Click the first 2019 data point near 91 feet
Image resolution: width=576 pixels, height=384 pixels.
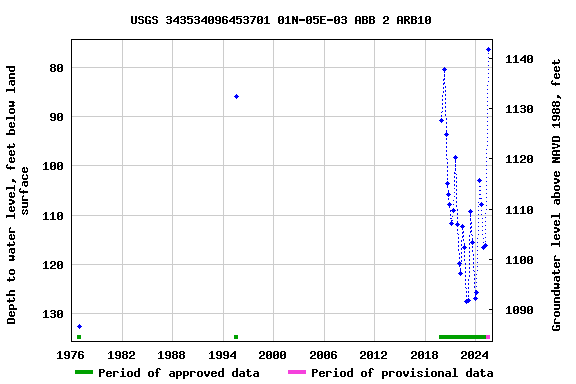pyautogui.click(x=442, y=121)
